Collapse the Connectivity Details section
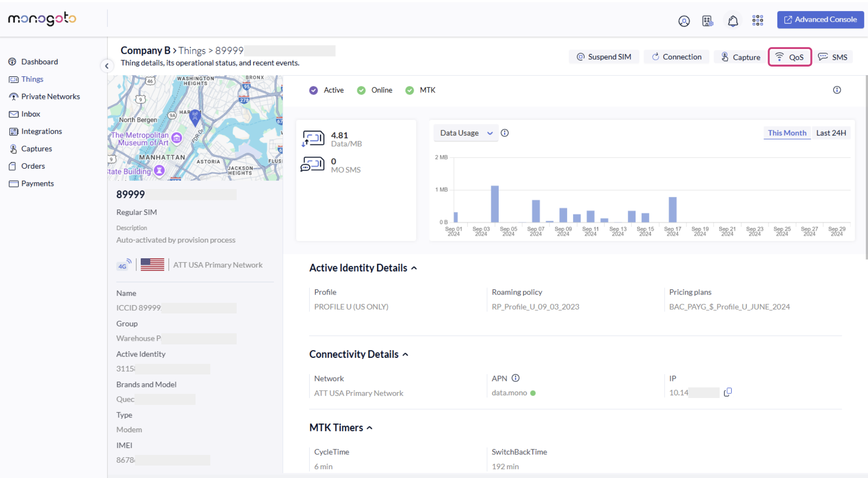 [x=405, y=355]
